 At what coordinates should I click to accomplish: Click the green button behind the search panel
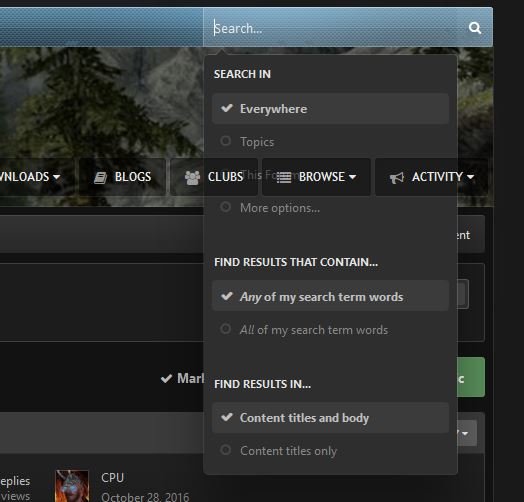(471, 377)
